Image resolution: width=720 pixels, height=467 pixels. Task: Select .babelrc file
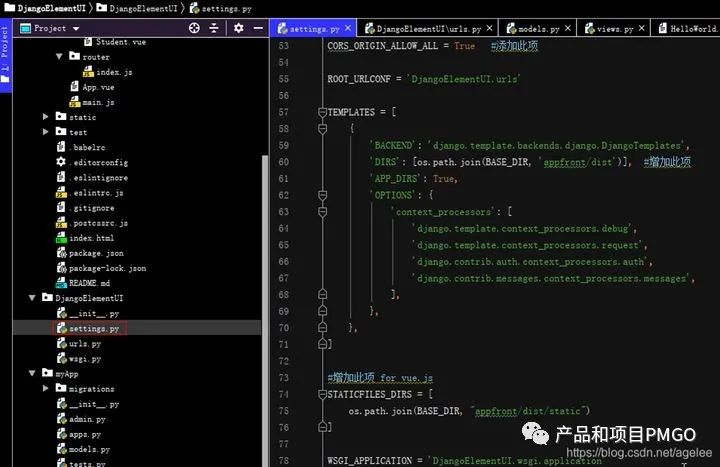pyautogui.click(x=81, y=147)
